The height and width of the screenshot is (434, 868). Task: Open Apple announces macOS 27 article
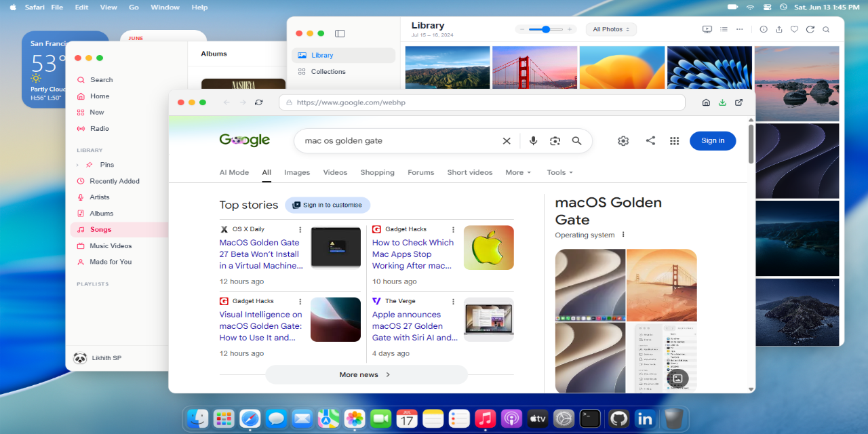point(414,326)
